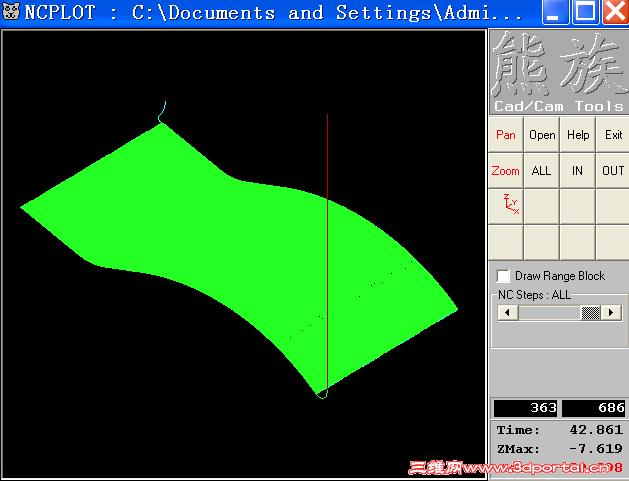Open the Help button
Image resolution: width=629 pixels, height=481 pixels.
[578, 135]
